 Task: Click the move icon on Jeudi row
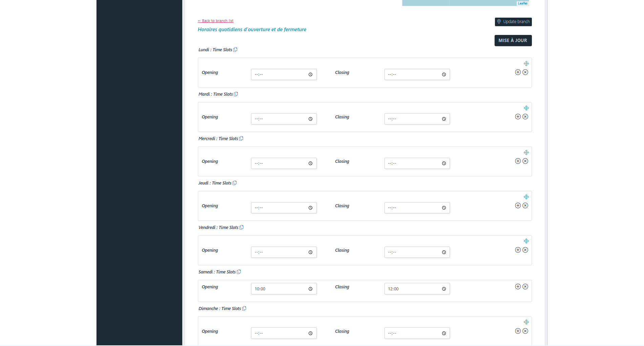click(526, 197)
